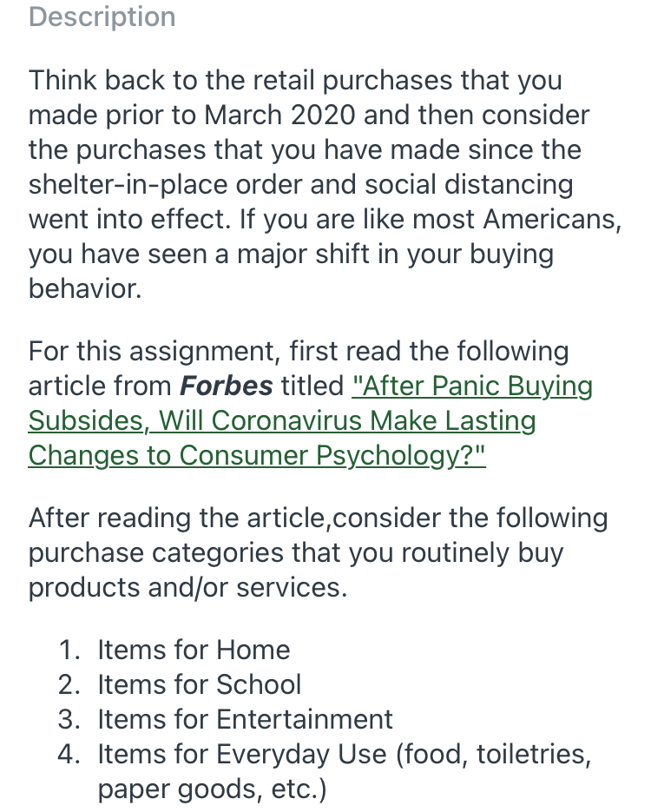Click the bold word "Forbes"
The width and height of the screenshot is (651, 812).
pyautogui.click(x=227, y=386)
